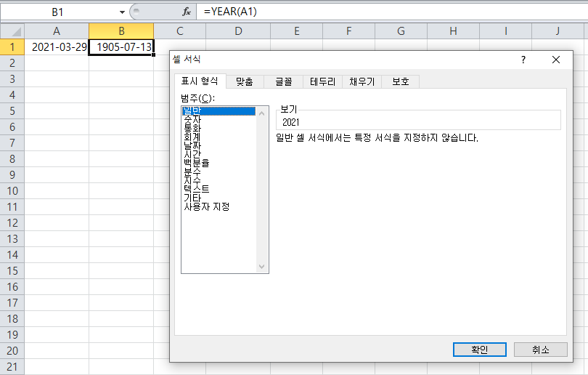Switch to the 보호 tab
The width and height of the screenshot is (588, 375).
click(x=400, y=81)
